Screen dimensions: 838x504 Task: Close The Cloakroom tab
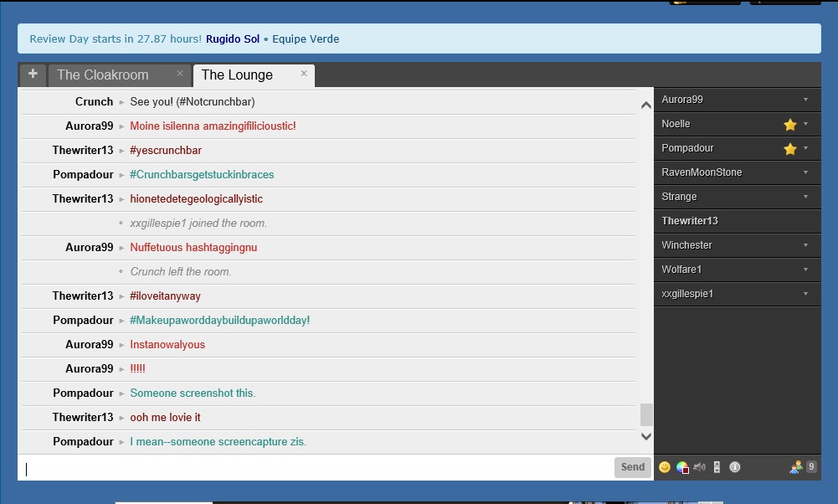click(x=180, y=74)
